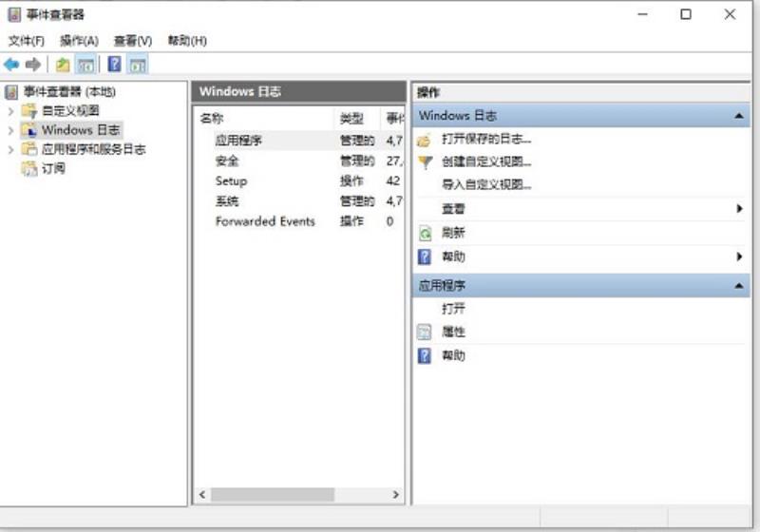Expand the Windows 日志 tree node
Image resolution: width=760 pixels, height=532 pixels.
pos(10,130)
